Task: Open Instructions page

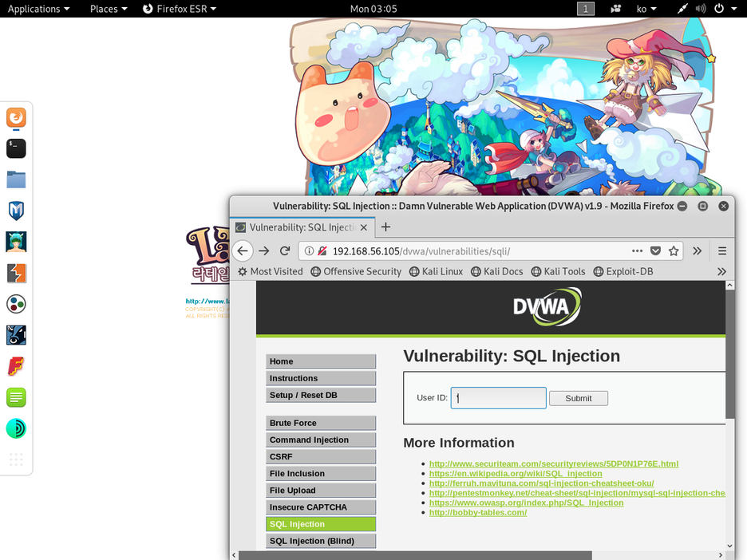Action: pyautogui.click(x=321, y=378)
